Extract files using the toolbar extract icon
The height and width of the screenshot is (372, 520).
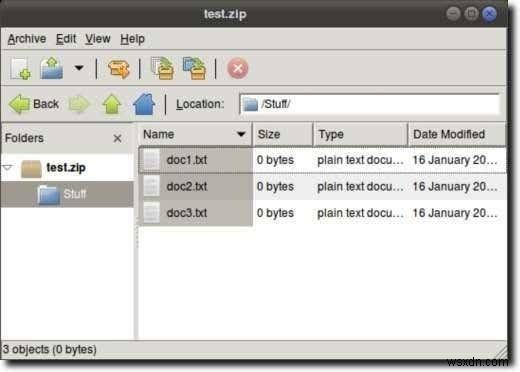(119, 69)
